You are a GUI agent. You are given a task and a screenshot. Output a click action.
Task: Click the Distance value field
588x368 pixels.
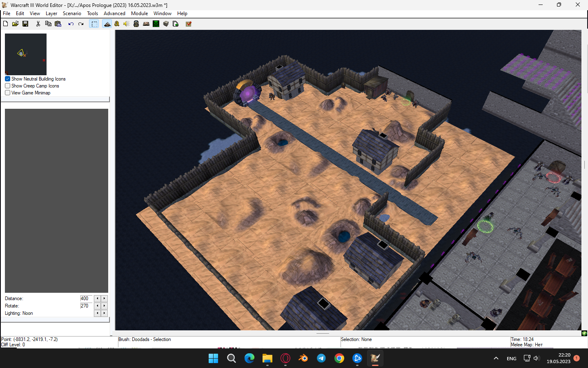[x=86, y=298]
